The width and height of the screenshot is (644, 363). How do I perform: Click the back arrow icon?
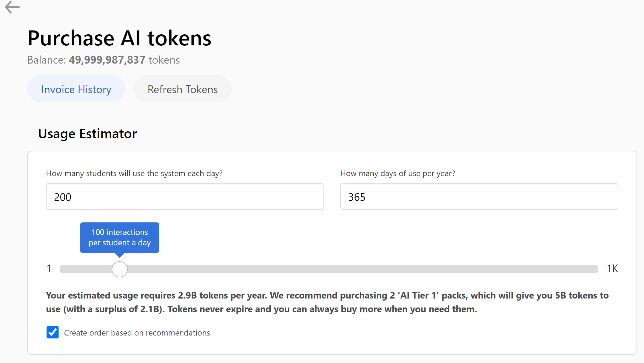pyautogui.click(x=12, y=7)
